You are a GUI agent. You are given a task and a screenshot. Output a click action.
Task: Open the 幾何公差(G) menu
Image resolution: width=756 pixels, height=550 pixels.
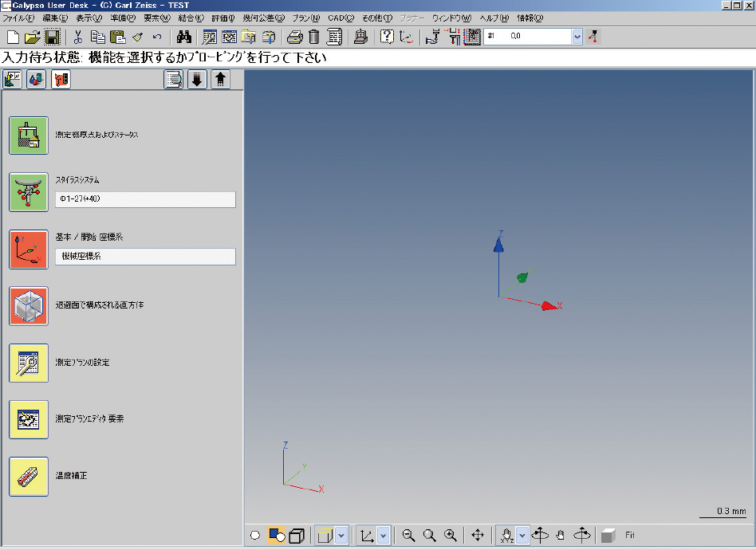(x=263, y=18)
